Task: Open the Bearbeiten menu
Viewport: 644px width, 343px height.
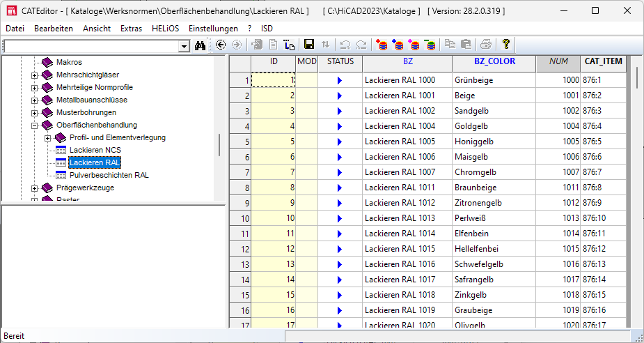Action: [54, 29]
